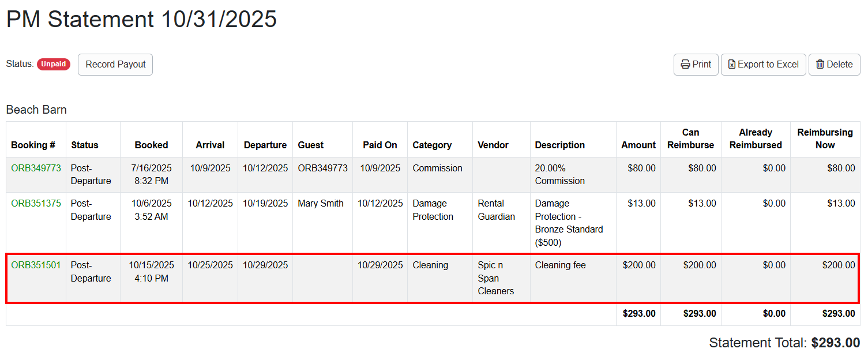Open booking ORB351375

click(35, 203)
